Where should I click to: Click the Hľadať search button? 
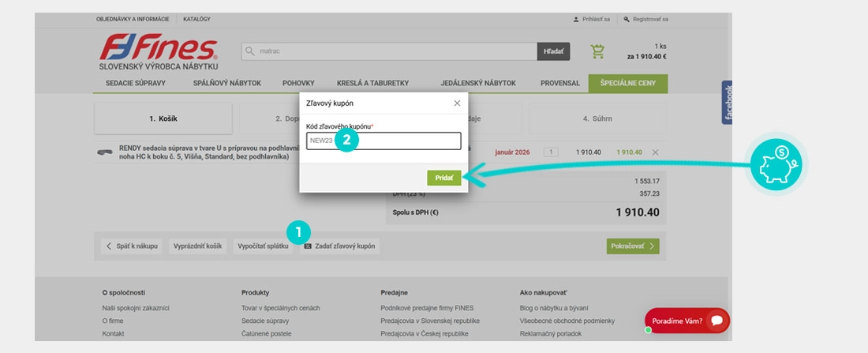click(x=553, y=51)
